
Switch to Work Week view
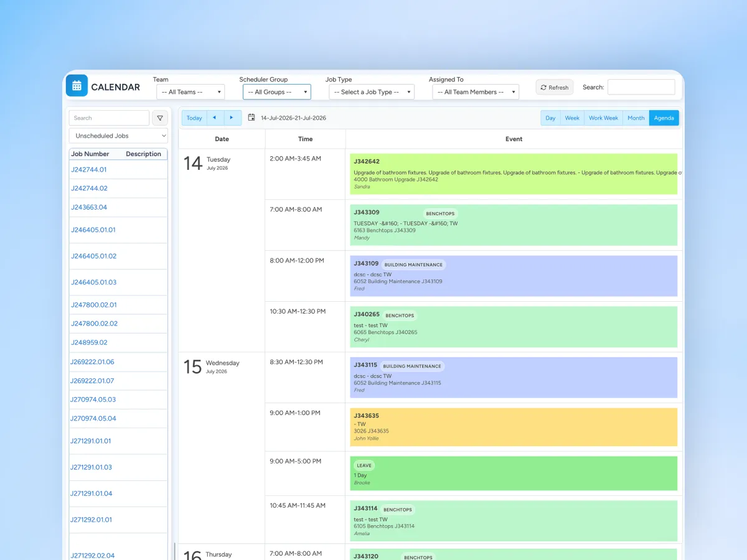click(603, 118)
